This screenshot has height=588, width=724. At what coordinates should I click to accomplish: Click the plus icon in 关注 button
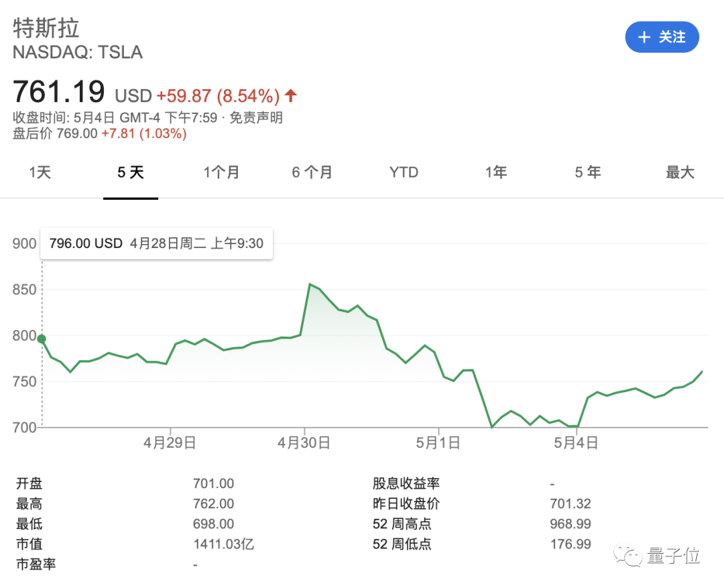[x=644, y=38]
